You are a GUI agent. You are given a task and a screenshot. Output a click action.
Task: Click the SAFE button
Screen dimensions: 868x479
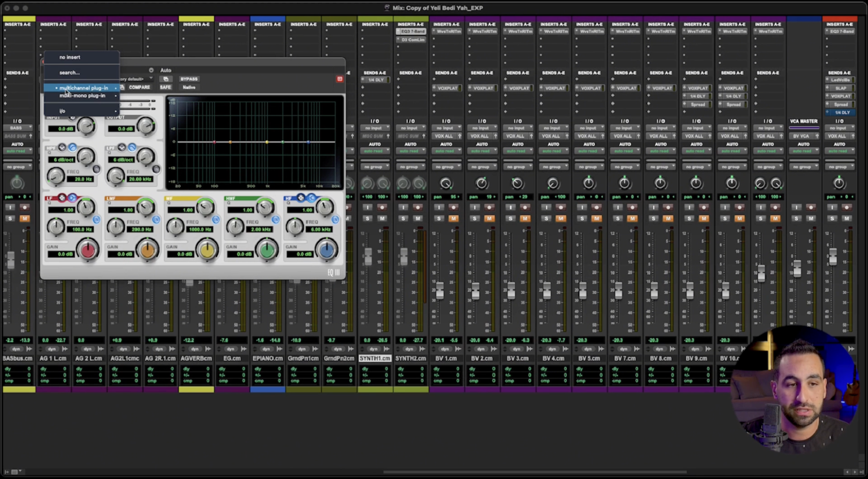pos(166,87)
